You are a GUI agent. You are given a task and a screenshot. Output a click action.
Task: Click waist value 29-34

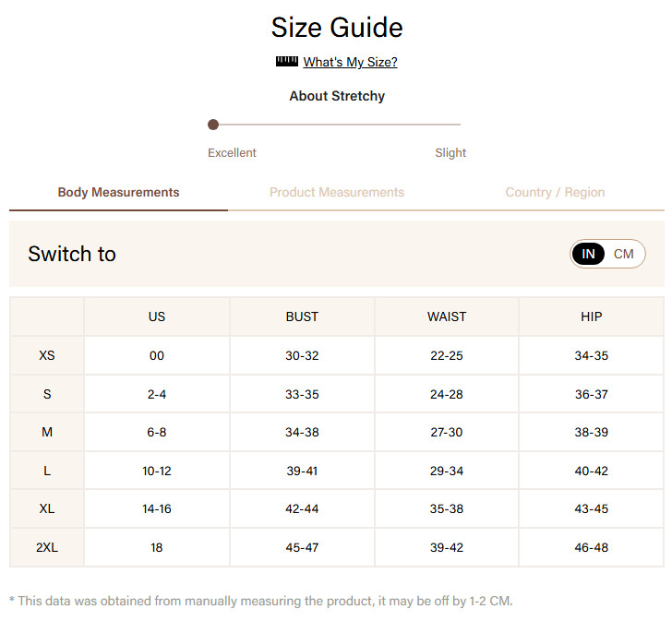pos(447,471)
